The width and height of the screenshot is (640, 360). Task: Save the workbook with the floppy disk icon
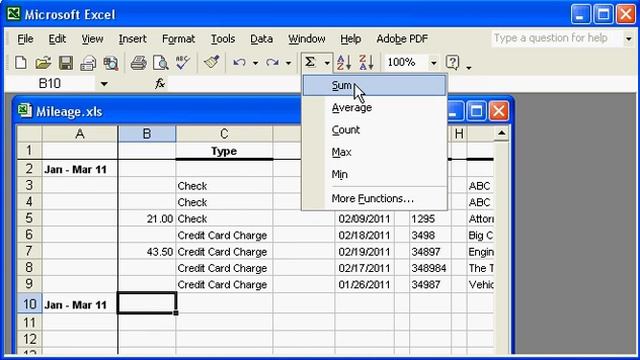point(66,63)
